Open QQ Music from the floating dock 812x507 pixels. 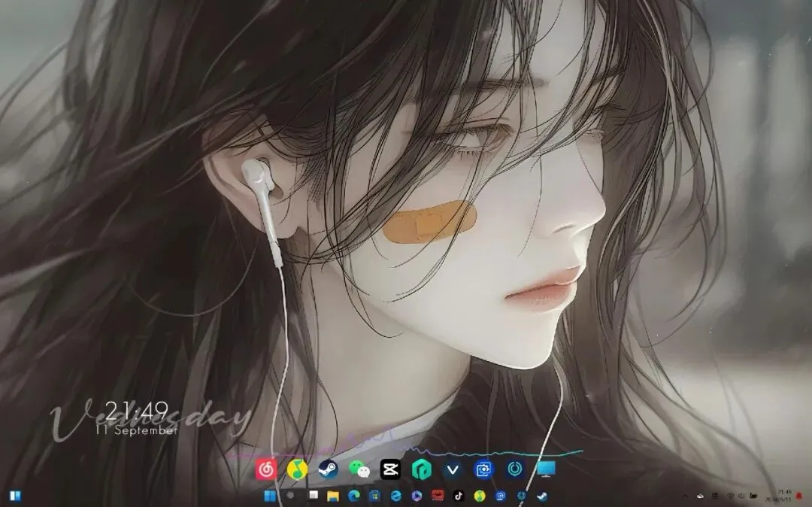297,469
